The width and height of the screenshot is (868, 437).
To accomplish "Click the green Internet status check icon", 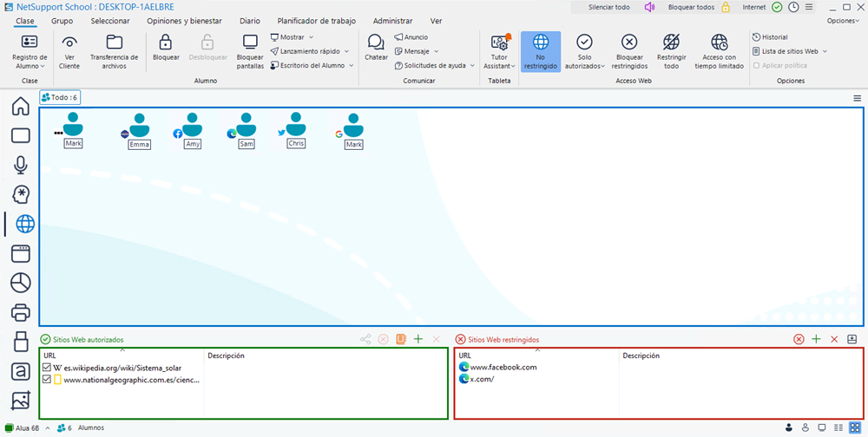I will 777,7.
